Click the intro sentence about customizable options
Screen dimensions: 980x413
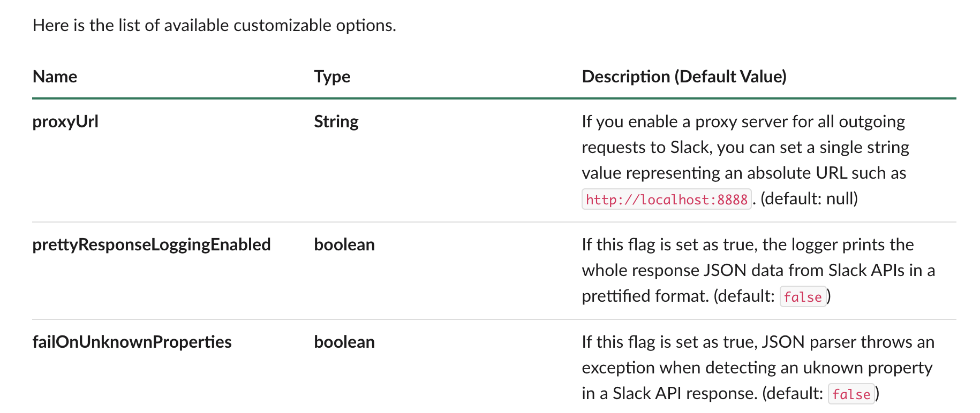pyautogui.click(x=214, y=25)
